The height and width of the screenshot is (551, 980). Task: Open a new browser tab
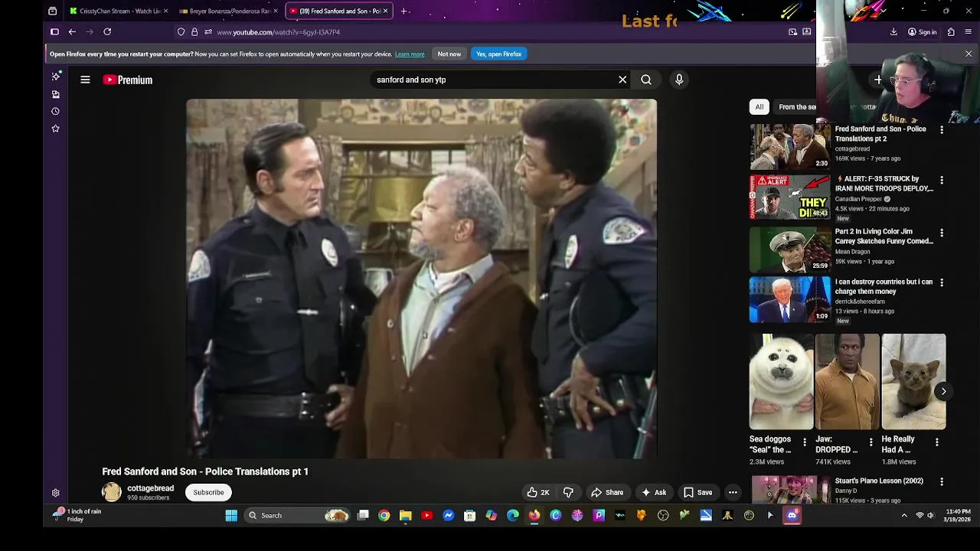(x=404, y=11)
